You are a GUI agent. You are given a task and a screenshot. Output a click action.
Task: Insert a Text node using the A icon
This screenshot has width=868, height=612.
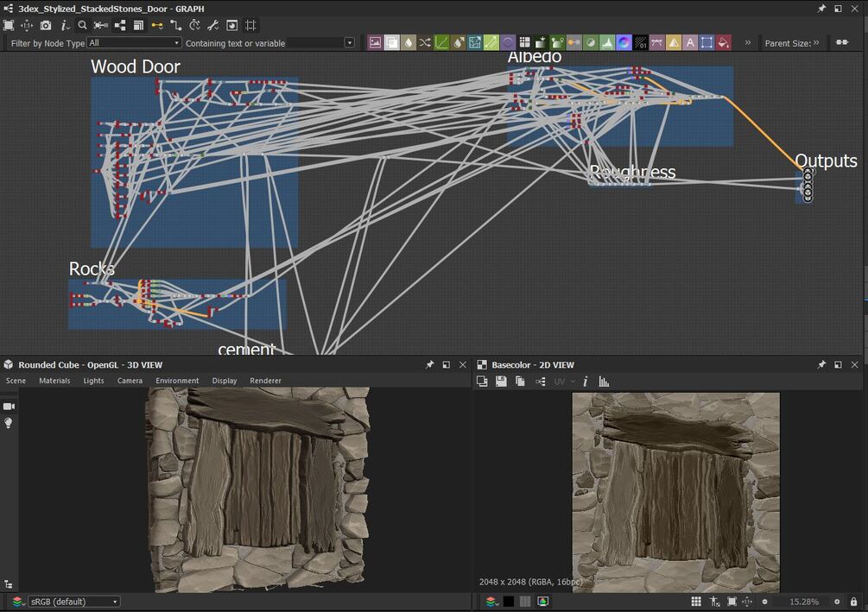tap(690, 42)
